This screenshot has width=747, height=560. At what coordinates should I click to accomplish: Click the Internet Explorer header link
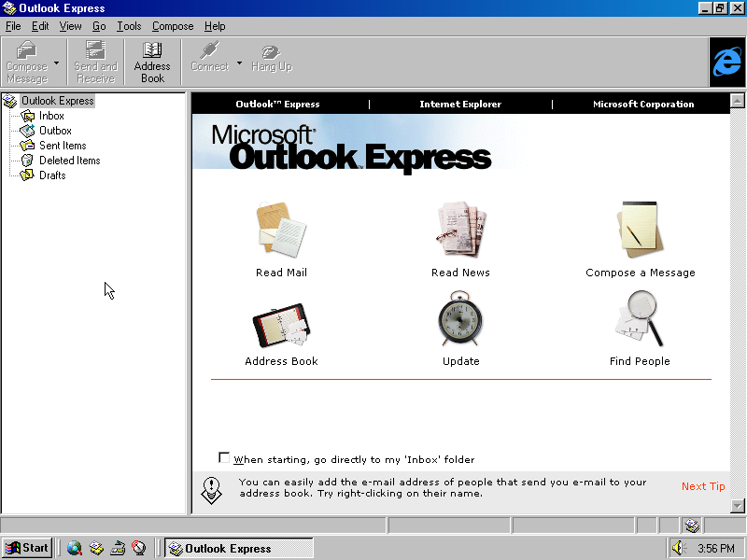[x=460, y=104]
